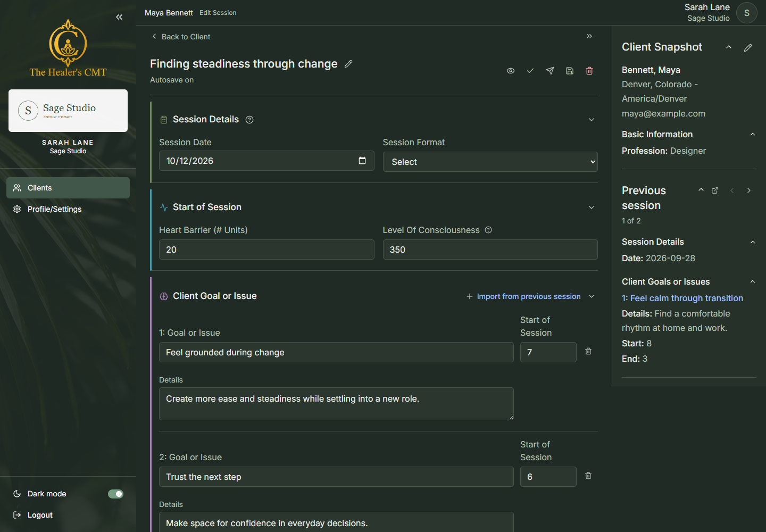Mark session complete with checkmark icon
This screenshot has width=766, height=532.
pyautogui.click(x=530, y=71)
